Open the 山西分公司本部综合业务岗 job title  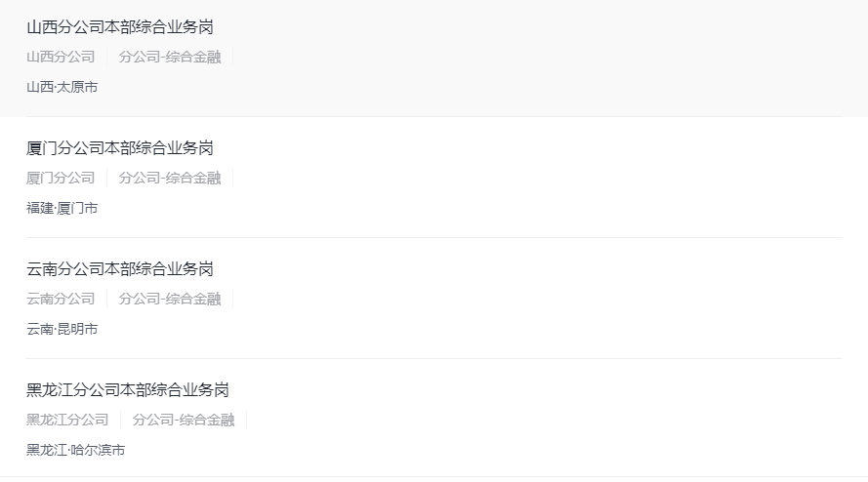(120, 27)
